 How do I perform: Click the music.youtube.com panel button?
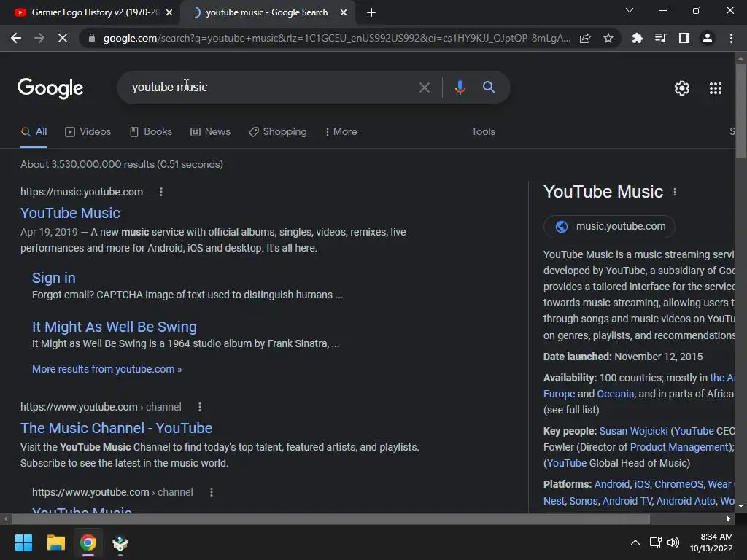tap(609, 226)
